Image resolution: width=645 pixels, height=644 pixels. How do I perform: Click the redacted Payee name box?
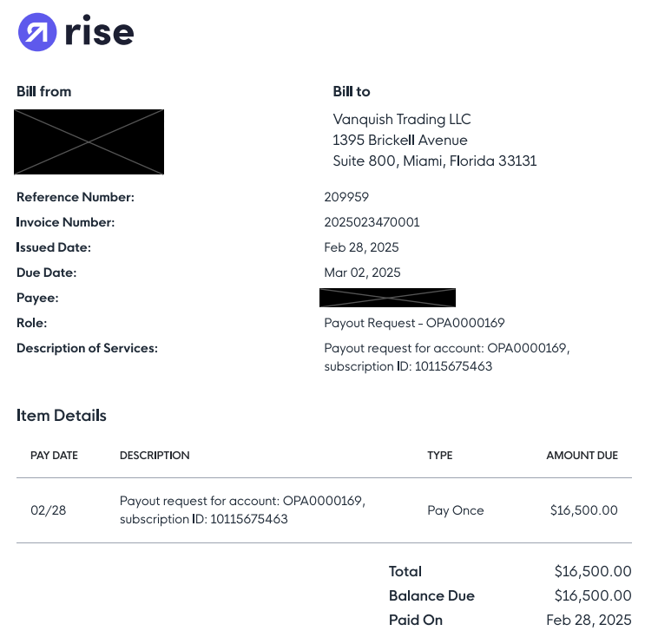387,298
